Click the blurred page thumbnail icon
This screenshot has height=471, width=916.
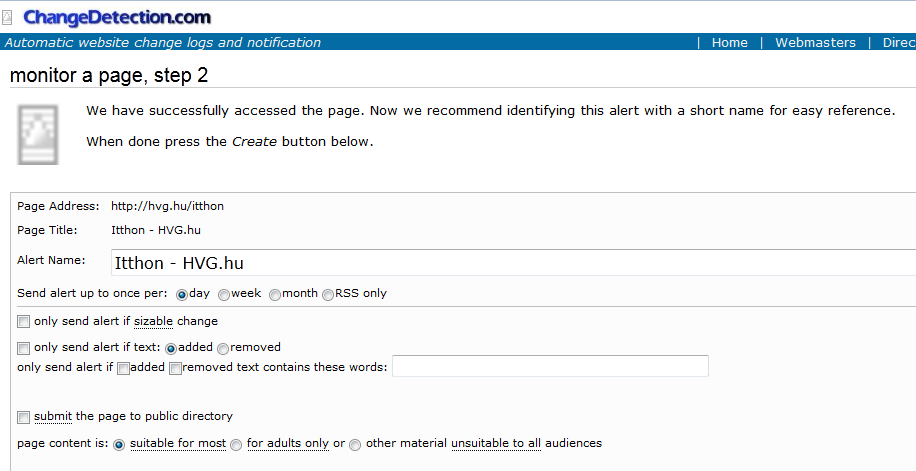(x=38, y=135)
